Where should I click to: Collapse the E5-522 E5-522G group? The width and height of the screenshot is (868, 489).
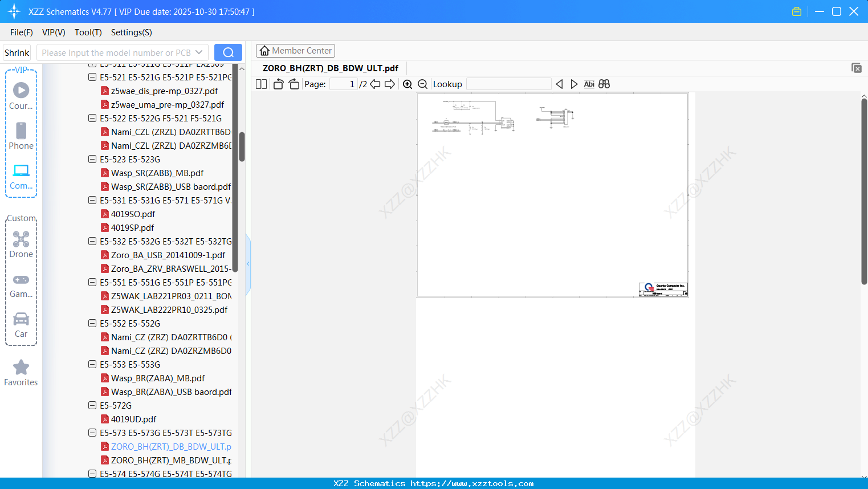[92, 118]
